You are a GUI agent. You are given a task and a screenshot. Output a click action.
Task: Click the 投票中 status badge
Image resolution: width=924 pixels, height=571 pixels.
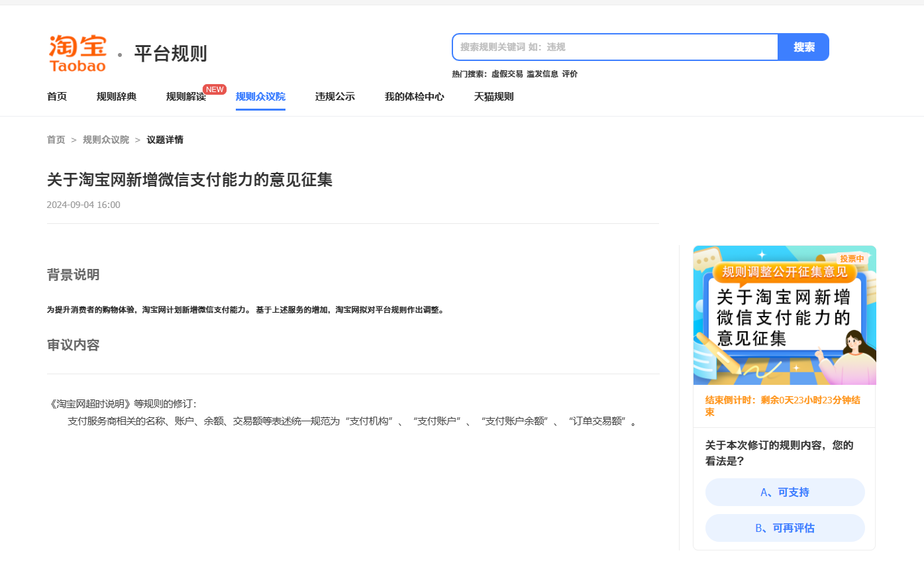click(851, 259)
